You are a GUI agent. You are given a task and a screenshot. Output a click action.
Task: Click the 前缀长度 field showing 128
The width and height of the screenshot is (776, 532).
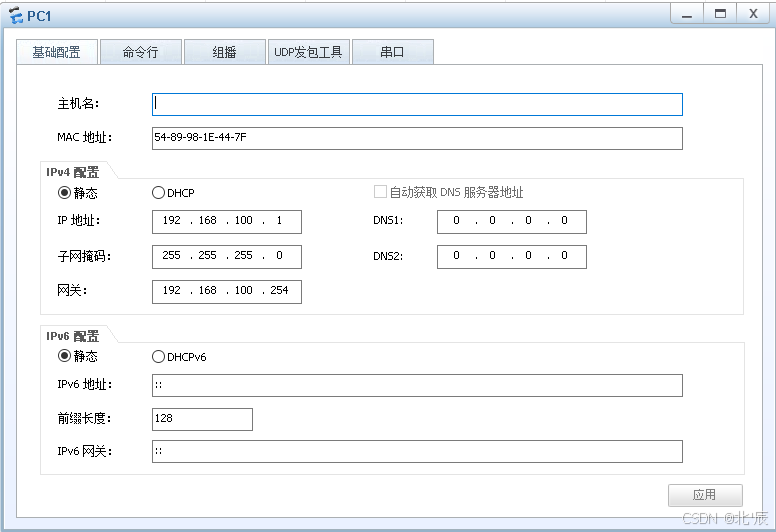click(x=202, y=419)
